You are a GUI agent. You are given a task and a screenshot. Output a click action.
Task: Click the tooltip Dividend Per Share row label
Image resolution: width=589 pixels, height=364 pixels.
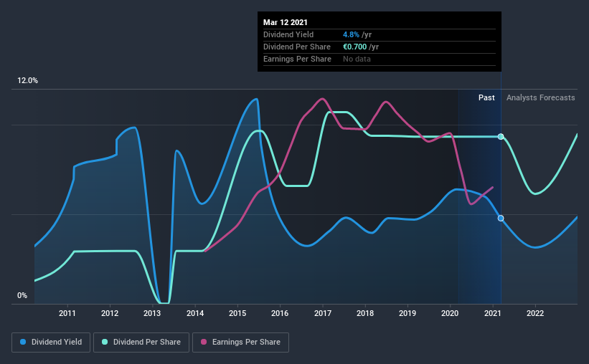pyautogui.click(x=297, y=47)
